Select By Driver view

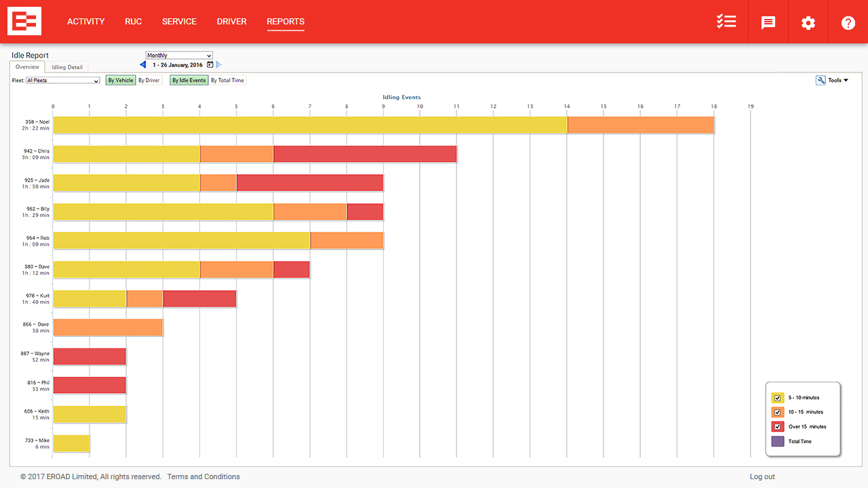(x=149, y=80)
